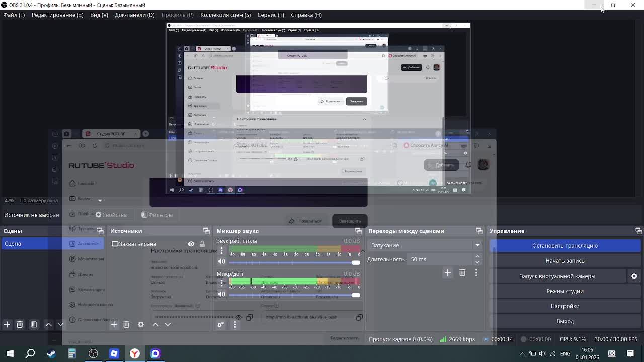
Task: Open Справка menu
Action: pos(306,15)
